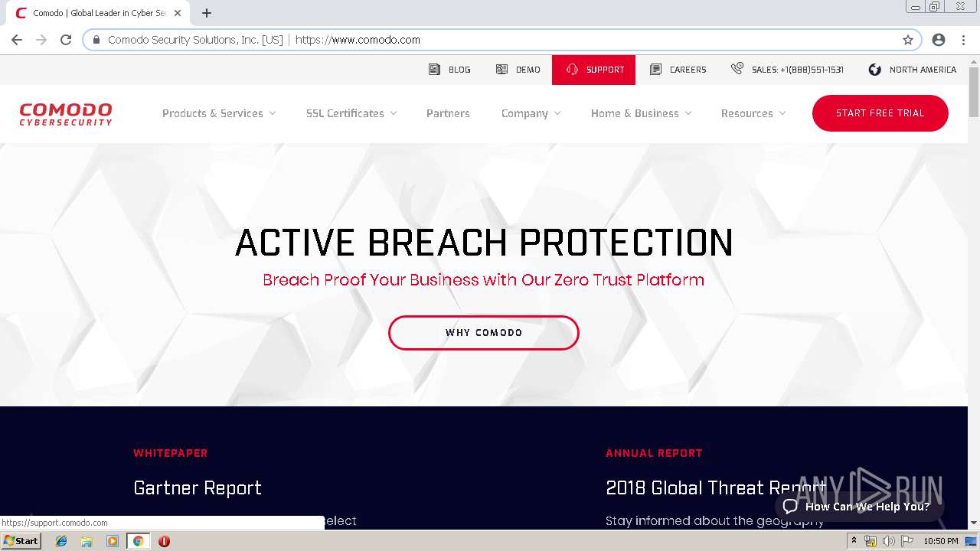The image size is (980, 551).
Task: Click the WHITEPAPER label
Action: pyautogui.click(x=171, y=453)
